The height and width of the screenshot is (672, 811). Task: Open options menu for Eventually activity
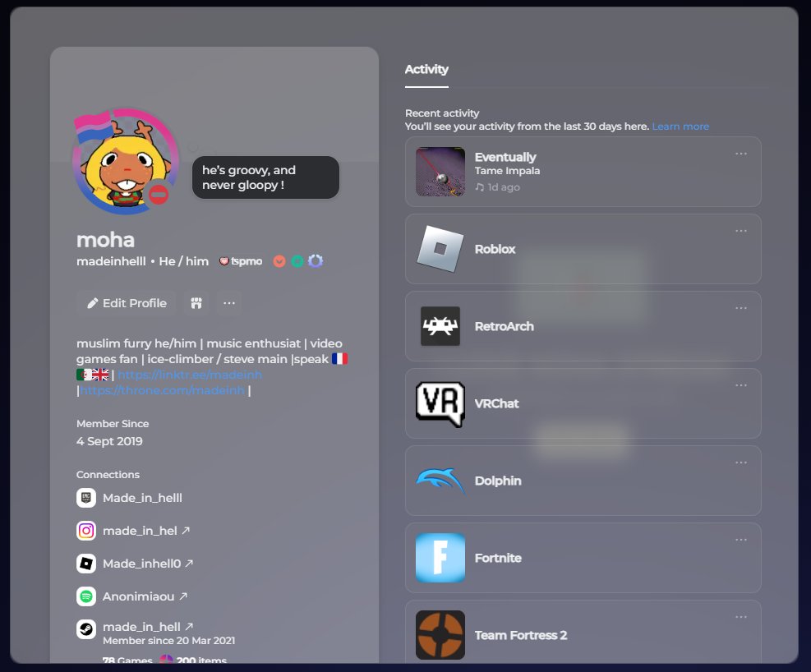coord(741,154)
